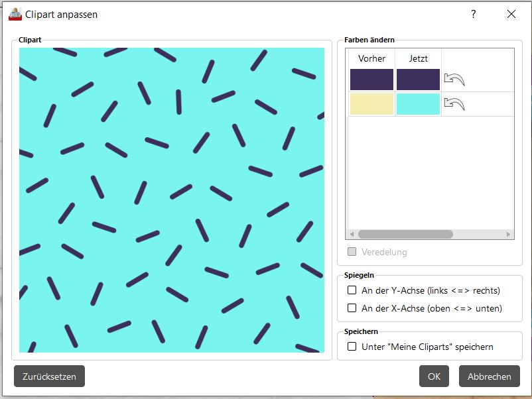Click the clipart pattern preview image
The width and height of the screenshot is (532, 399).
tap(172, 200)
